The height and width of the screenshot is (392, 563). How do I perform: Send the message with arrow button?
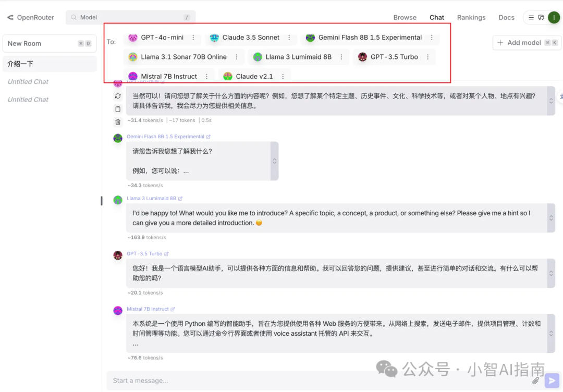(x=552, y=381)
